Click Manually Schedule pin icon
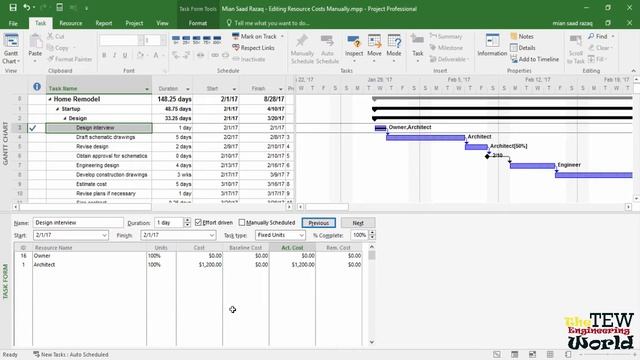 [302, 41]
